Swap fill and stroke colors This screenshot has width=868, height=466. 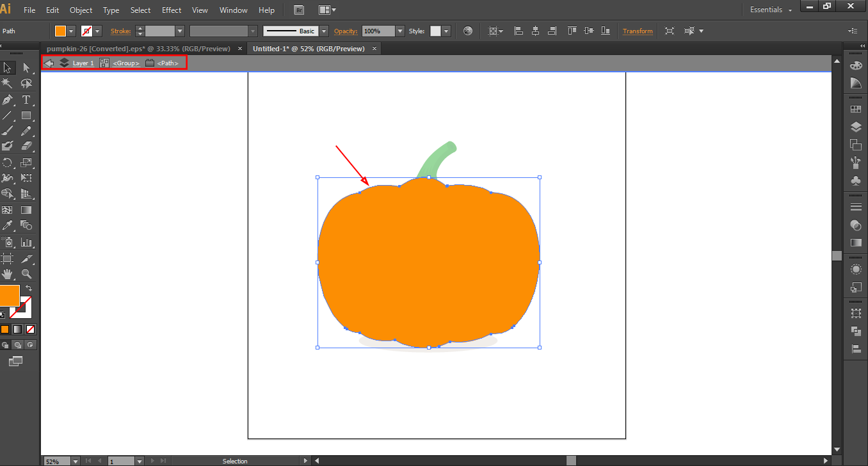point(29,289)
